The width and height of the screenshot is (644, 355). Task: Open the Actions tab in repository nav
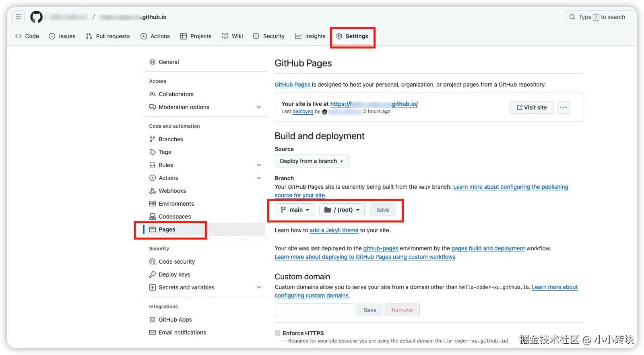(155, 36)
